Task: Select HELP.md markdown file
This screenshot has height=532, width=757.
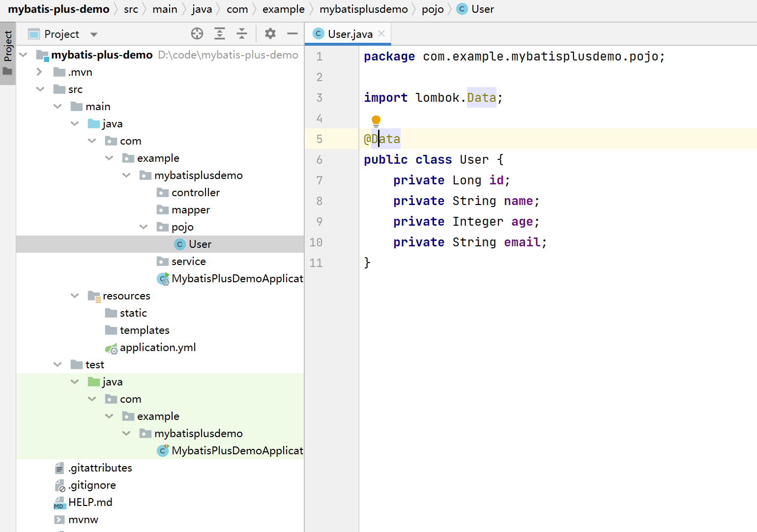Action: click(x=90, y=502)
